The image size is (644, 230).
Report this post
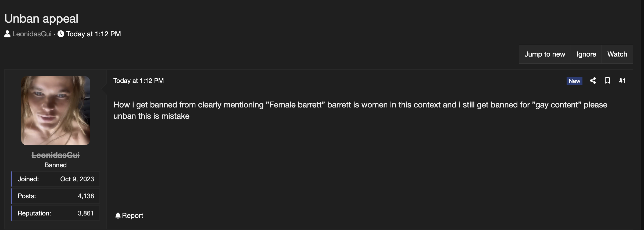point(133,215)
